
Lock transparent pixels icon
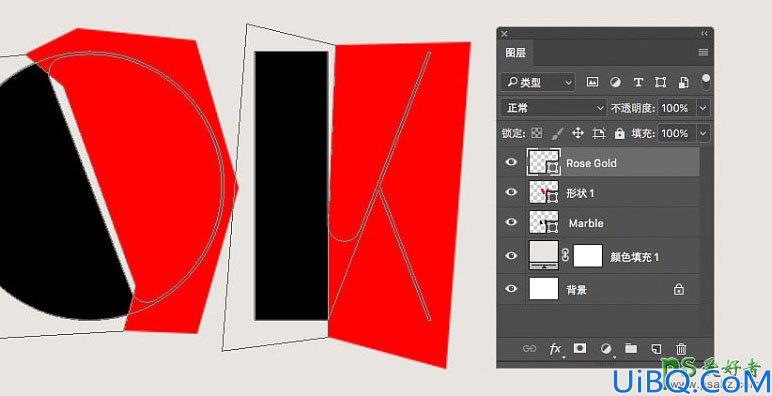(x=537, y=133)
